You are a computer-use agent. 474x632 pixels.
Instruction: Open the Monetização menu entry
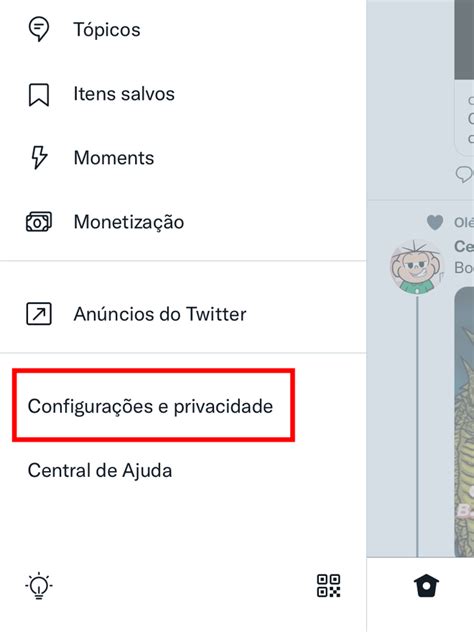coord(129,222)
